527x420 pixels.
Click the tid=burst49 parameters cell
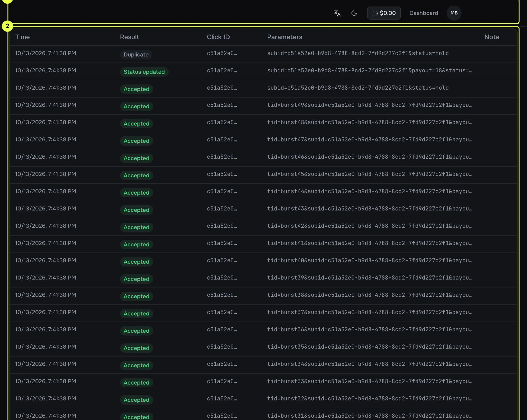pos(370,105)
